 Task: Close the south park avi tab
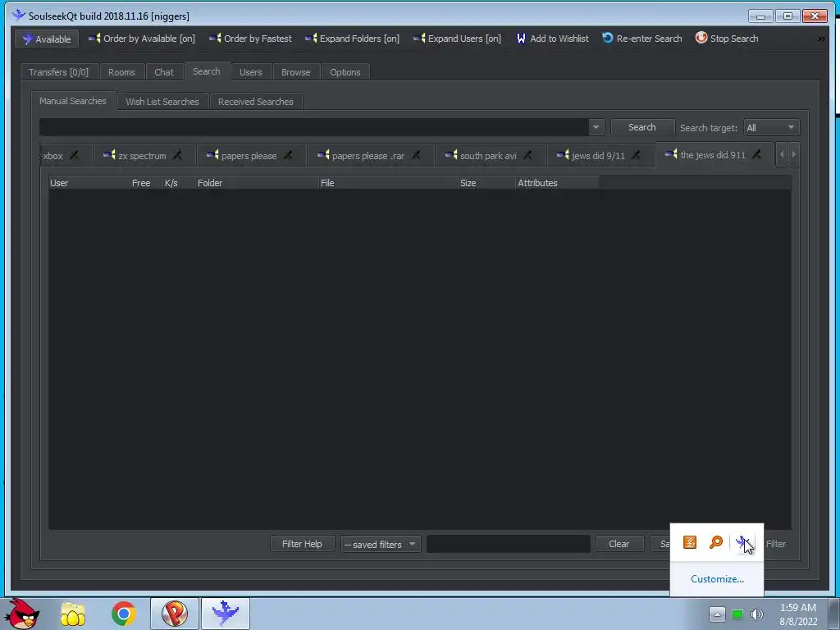click(527, 156)
